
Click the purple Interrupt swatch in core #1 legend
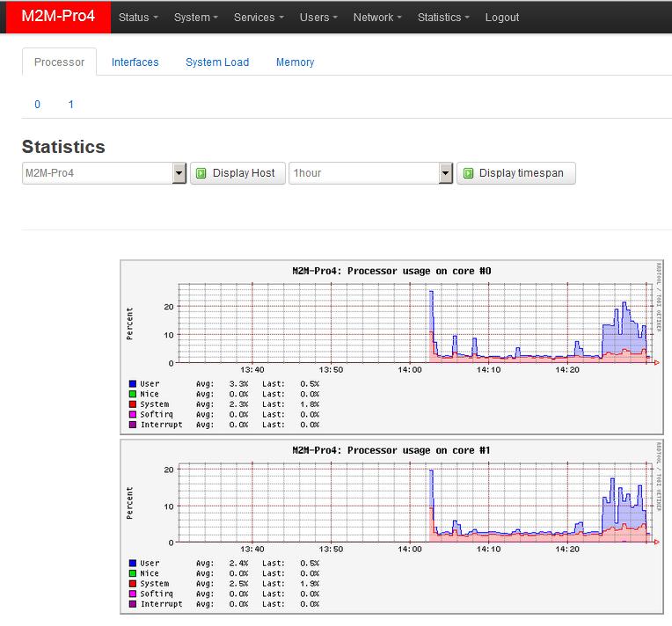133,604
